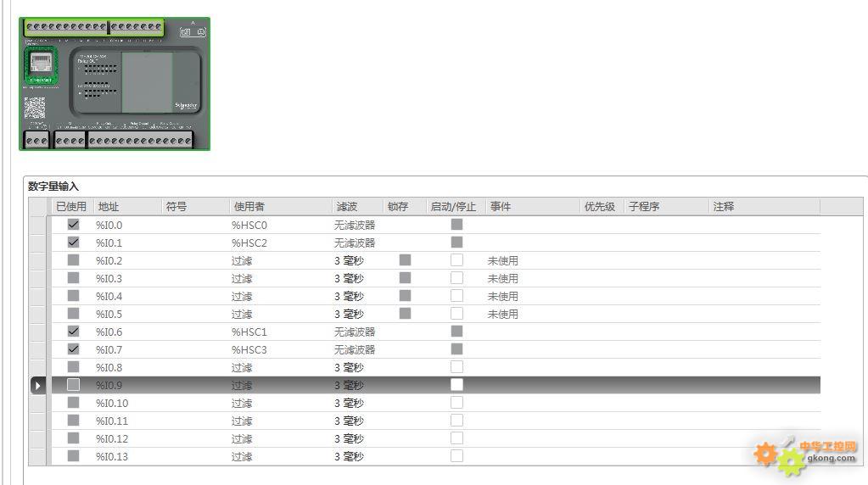
Task: Toggle the Used checkbox for %I0.6
Action: [x=73, y=332]
